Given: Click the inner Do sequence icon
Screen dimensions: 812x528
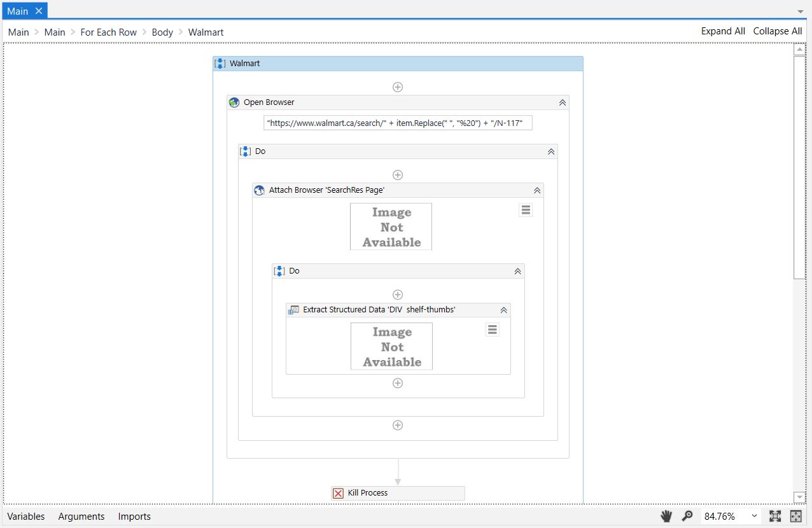Looking at the screenshot, I should [x=279, y=271].
